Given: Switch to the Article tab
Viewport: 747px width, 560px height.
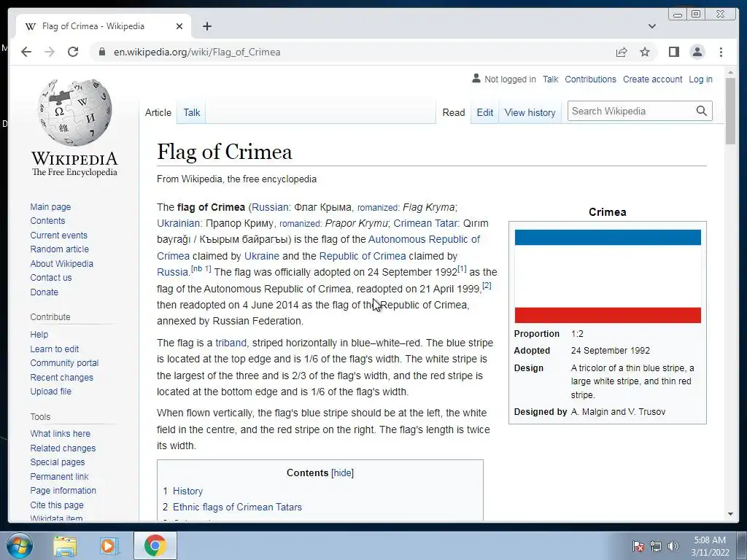Looking at the screenshot, I should click(158, 112).
